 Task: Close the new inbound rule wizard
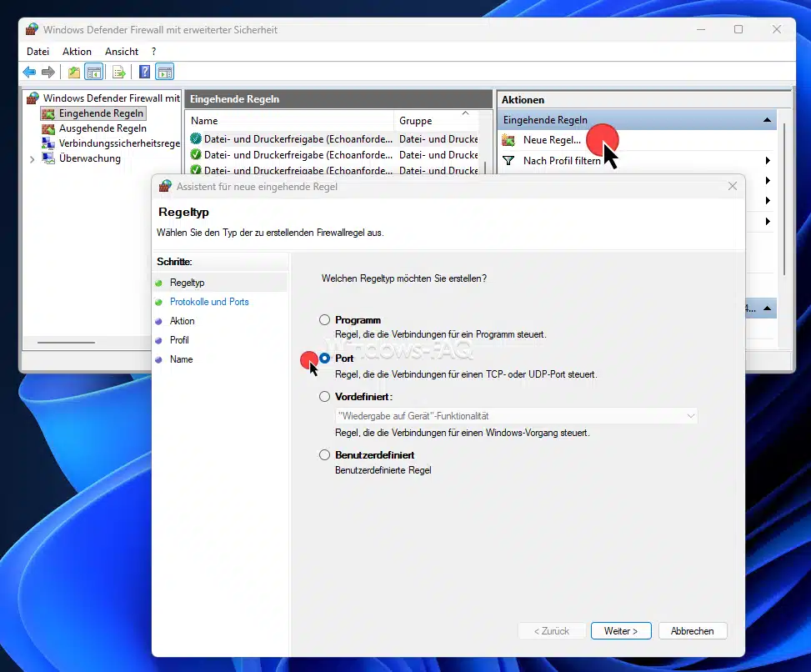click(733, 186)
